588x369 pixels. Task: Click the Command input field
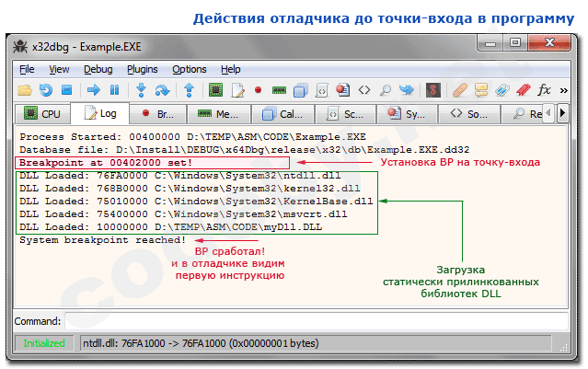(x=317, y=321)
